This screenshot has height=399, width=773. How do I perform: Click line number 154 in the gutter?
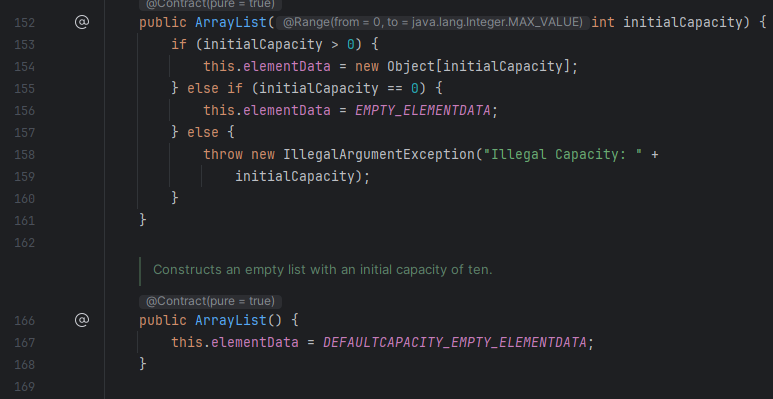[x=25, y=67]
